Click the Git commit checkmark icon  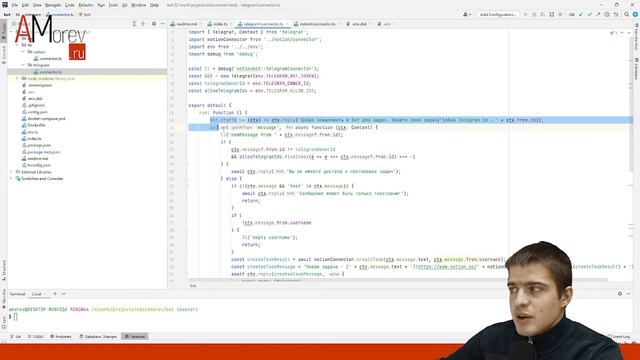pos(590,14)
